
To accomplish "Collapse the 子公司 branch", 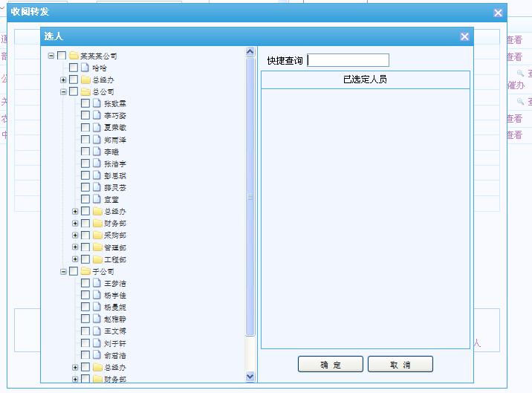I will coord(63,272).
